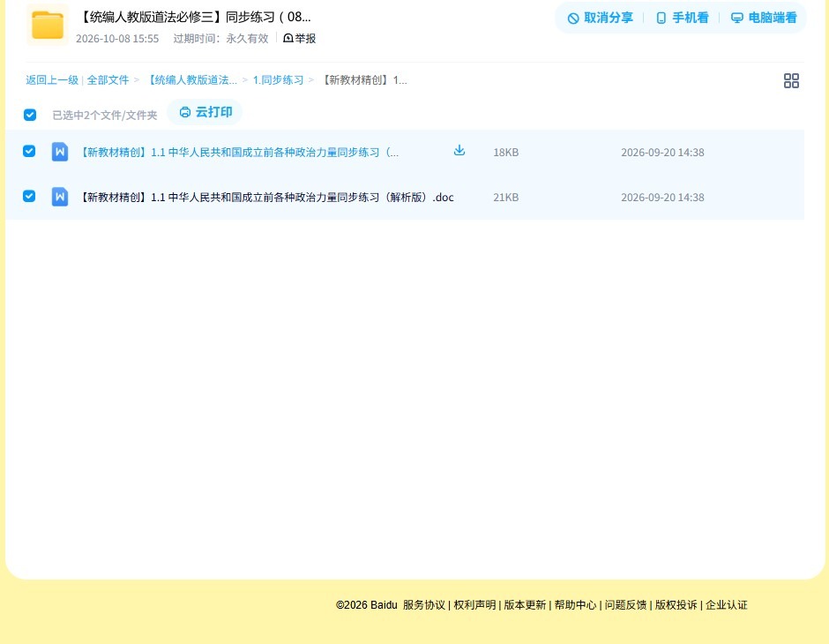Viewport: 829px width, 644px height.
Task: Click 已选中2个文件/文件夹 status text
Action: point(105,116)
